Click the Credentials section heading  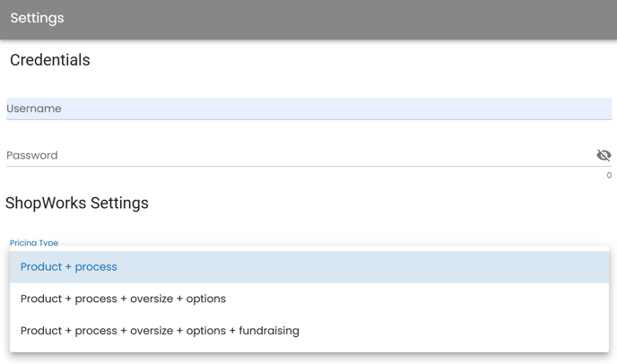tap(50, 60)
